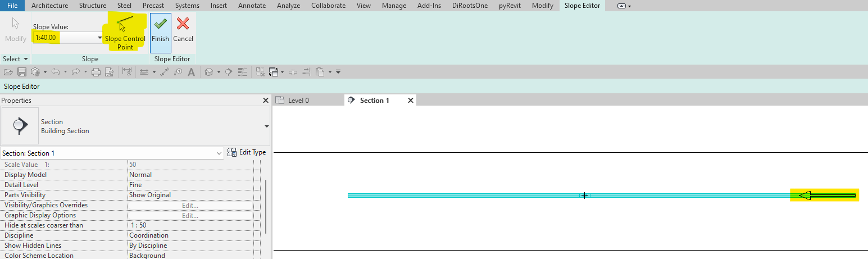The height and width of the screenshot is (259, 868).
Task: Close the Properties palette
Action: pos(266,101)
